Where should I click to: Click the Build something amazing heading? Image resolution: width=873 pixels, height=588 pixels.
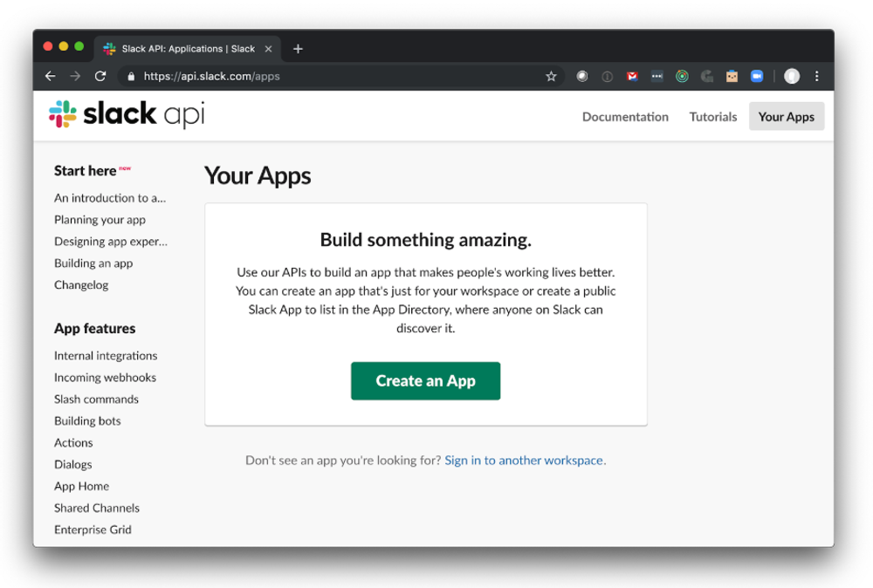[425, 240]
